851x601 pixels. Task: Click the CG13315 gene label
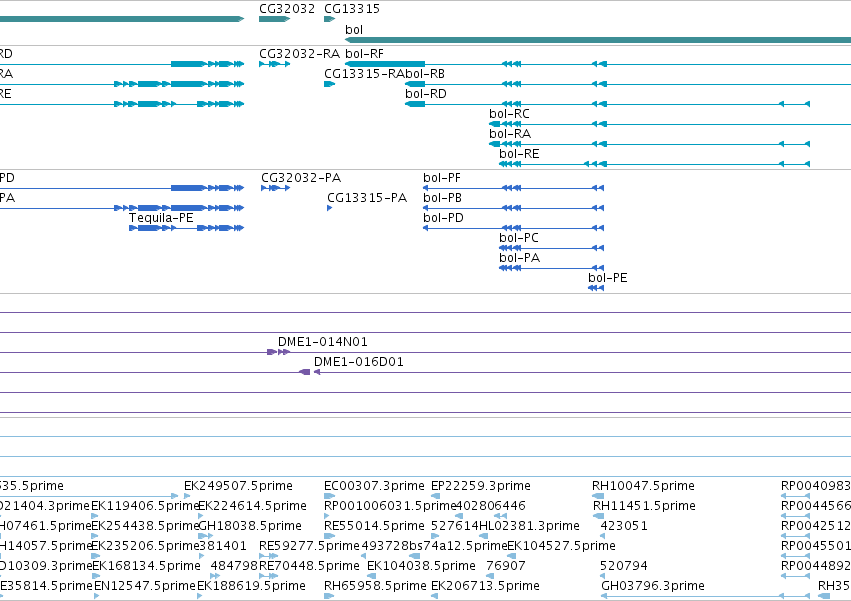click(352, 9)
